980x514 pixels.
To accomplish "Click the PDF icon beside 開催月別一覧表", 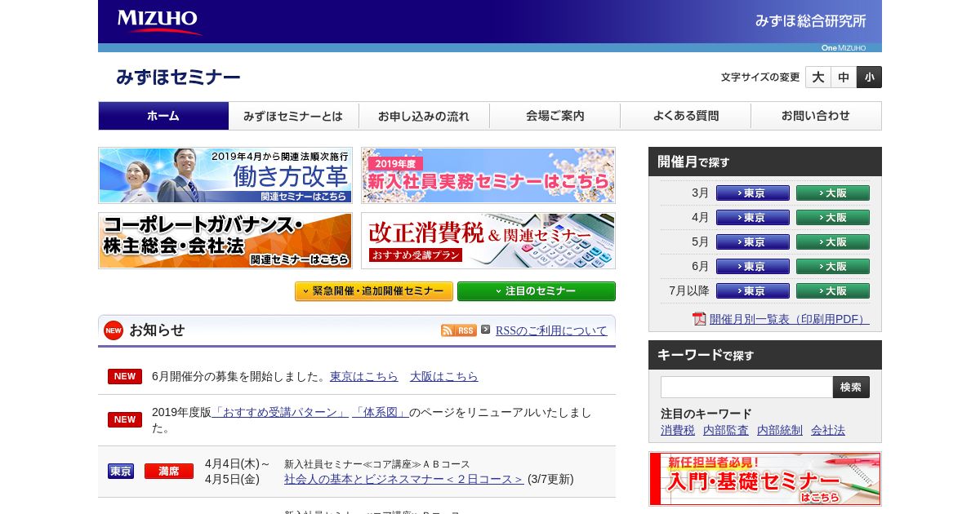I will coord(699,319).
